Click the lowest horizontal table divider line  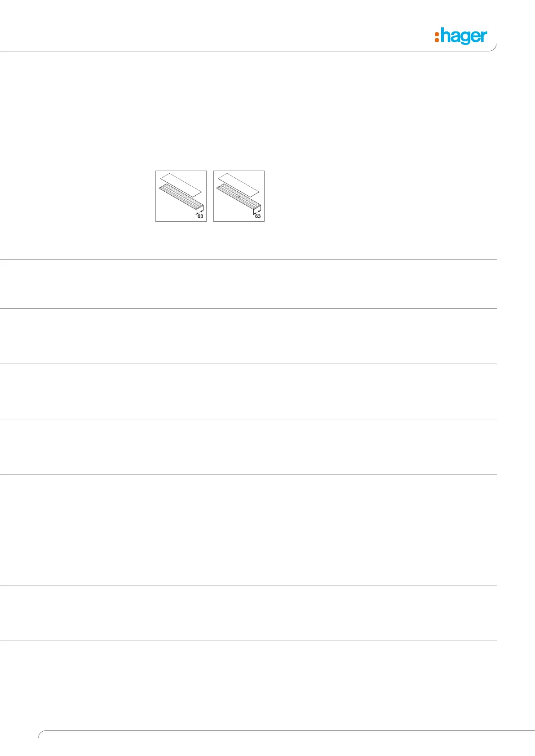click(248, 641)
